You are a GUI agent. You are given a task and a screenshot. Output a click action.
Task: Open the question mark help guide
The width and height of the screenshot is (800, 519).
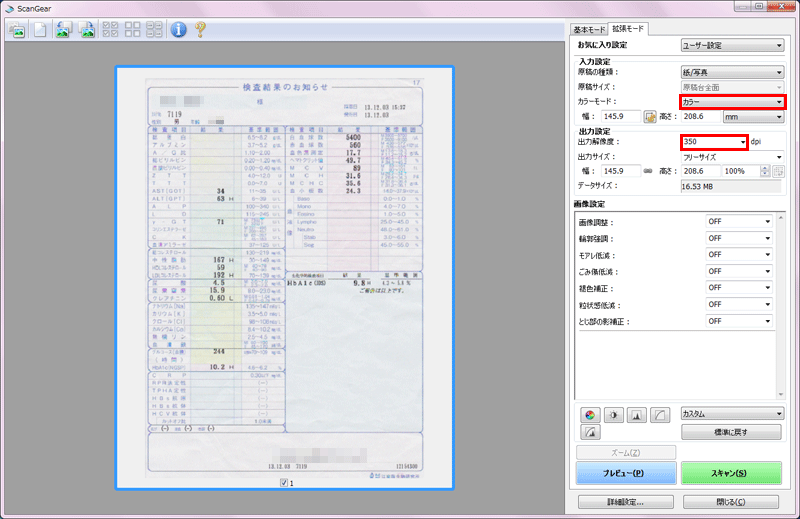tap(201, 30)
